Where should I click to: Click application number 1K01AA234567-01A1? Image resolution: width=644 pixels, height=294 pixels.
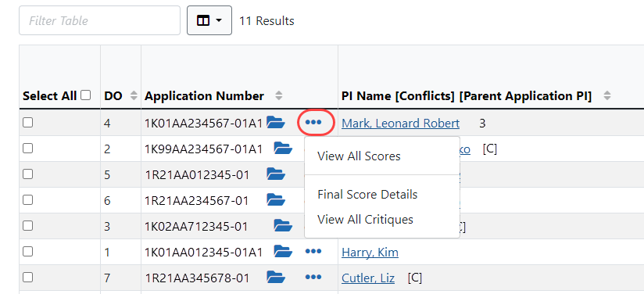(203, 123)
